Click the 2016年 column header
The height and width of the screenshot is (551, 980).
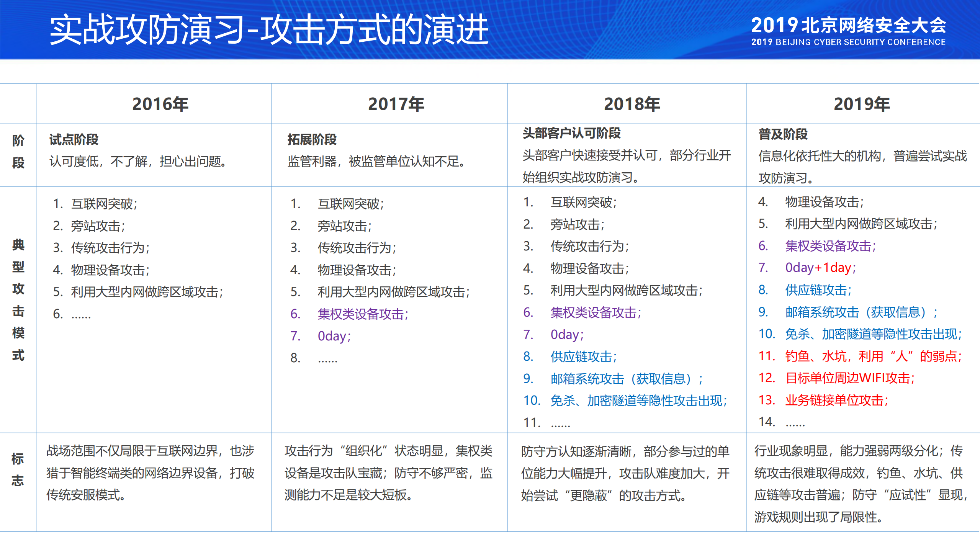160,104
